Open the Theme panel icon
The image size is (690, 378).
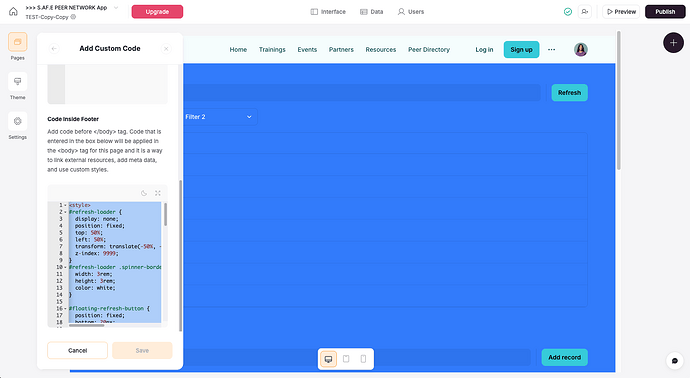18,81
